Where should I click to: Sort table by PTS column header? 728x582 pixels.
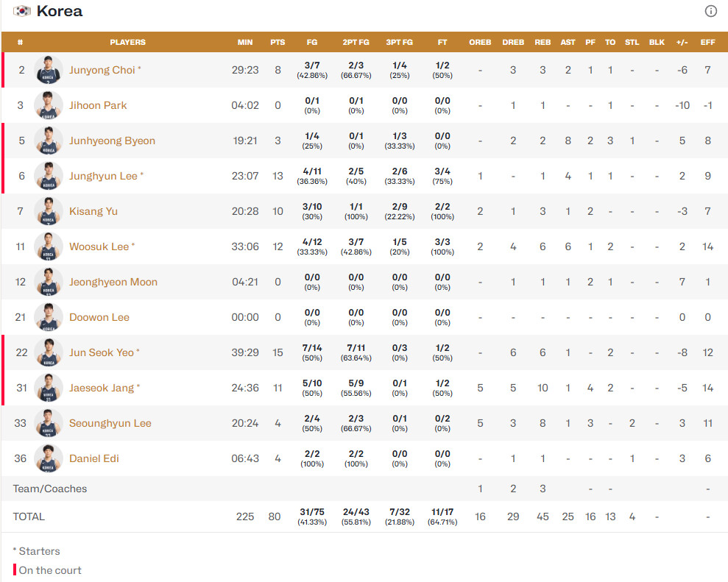(x=278, y=42)
